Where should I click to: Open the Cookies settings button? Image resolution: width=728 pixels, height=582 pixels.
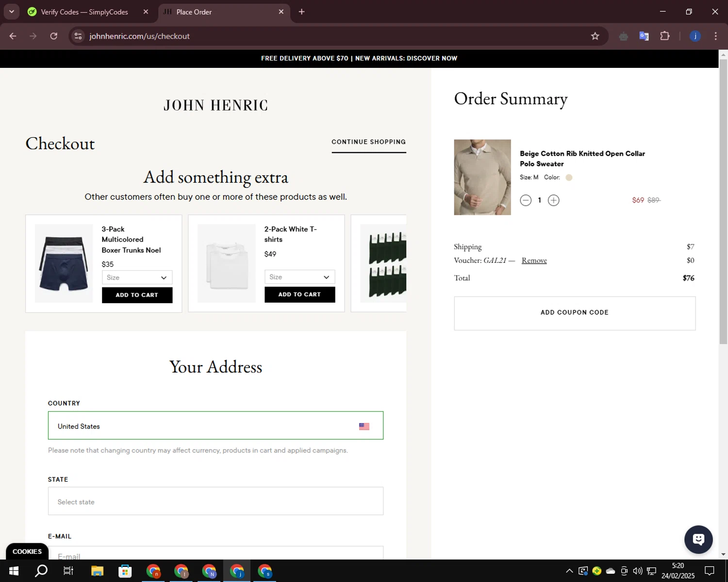coord(27,551)
